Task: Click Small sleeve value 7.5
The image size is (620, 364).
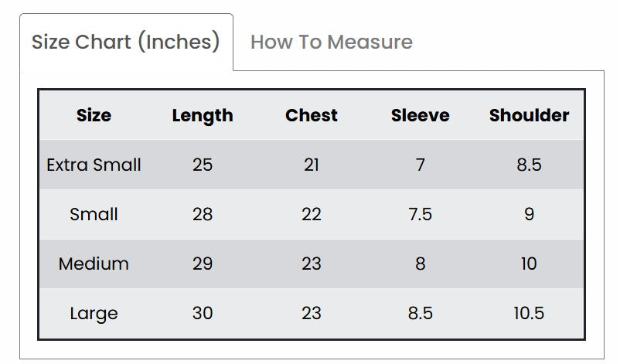Action: pos(420,214)
